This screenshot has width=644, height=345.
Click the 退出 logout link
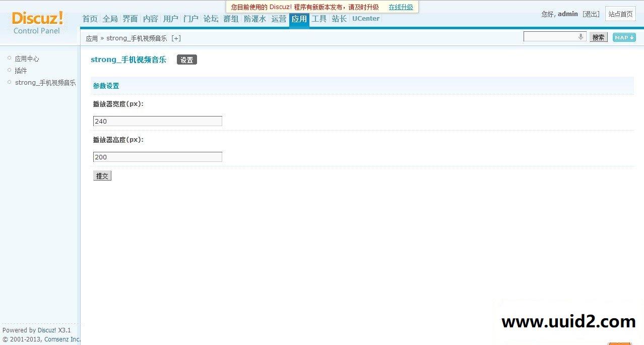point(591,14)
